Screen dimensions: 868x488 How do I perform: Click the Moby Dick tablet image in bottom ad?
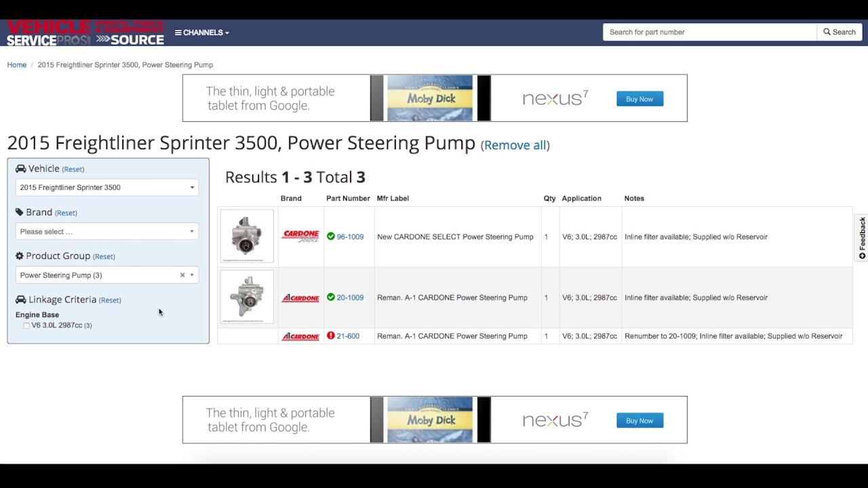431,420
